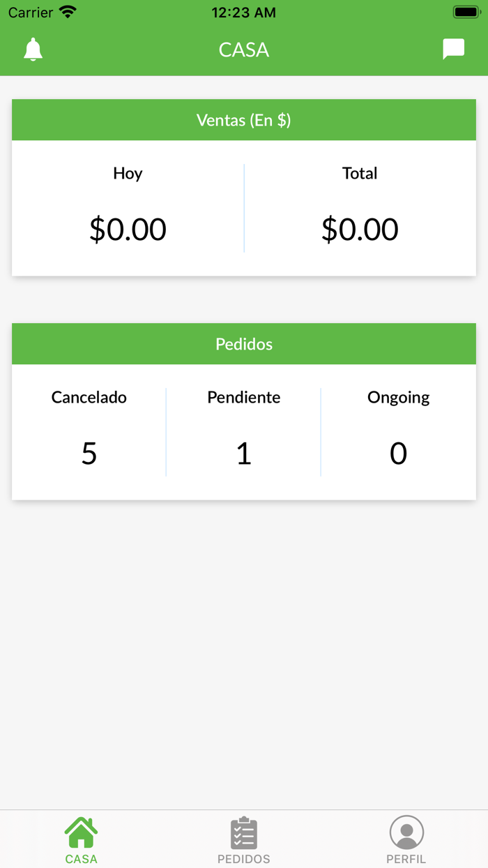The image size is (488, 868).
Task: Select the home icon above CASA label
Action: pyautogui.click(x=81, y=830)
